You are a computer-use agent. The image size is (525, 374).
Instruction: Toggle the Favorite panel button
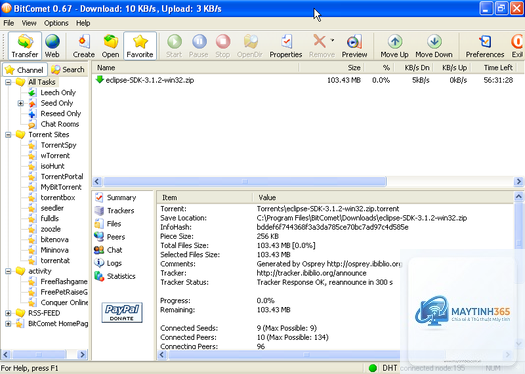[140, 46]
